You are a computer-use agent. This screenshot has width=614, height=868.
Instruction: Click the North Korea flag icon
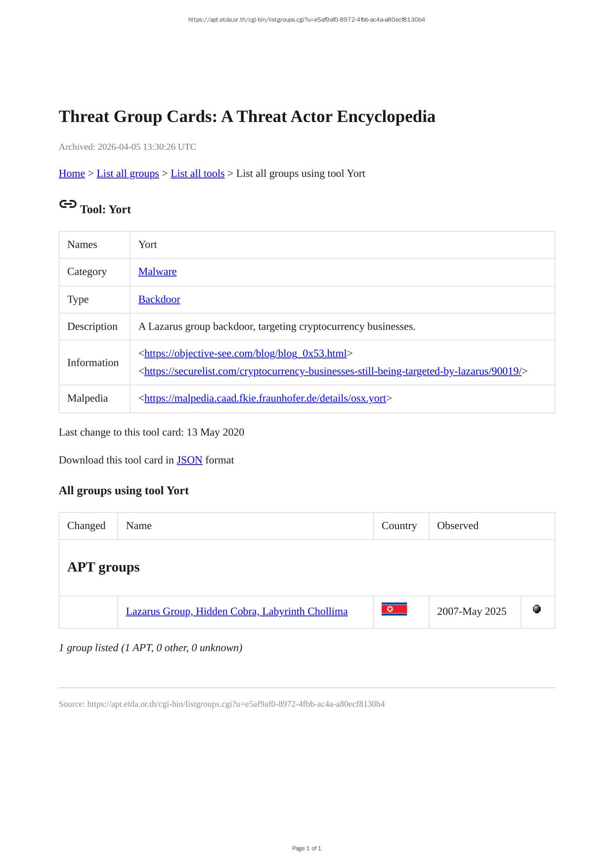pos(394,609)
